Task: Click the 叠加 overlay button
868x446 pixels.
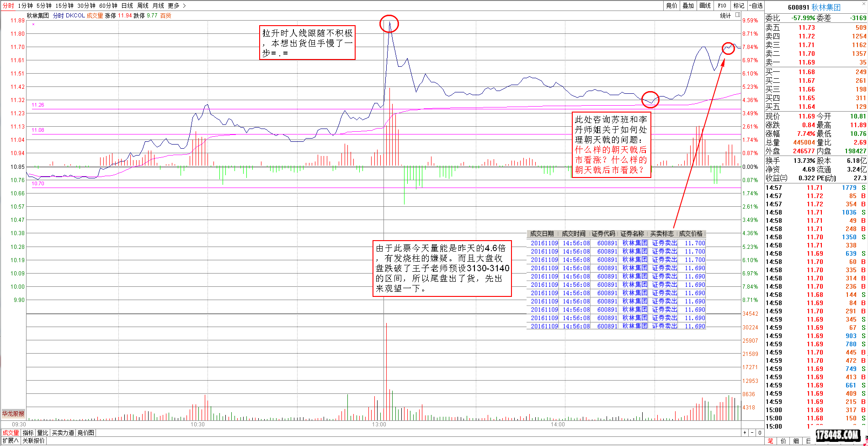Action: click(x=688, y=5)
